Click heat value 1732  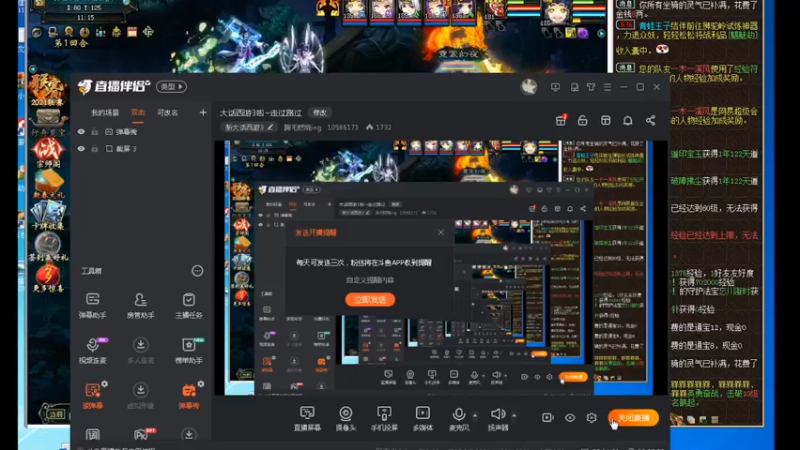379,127
